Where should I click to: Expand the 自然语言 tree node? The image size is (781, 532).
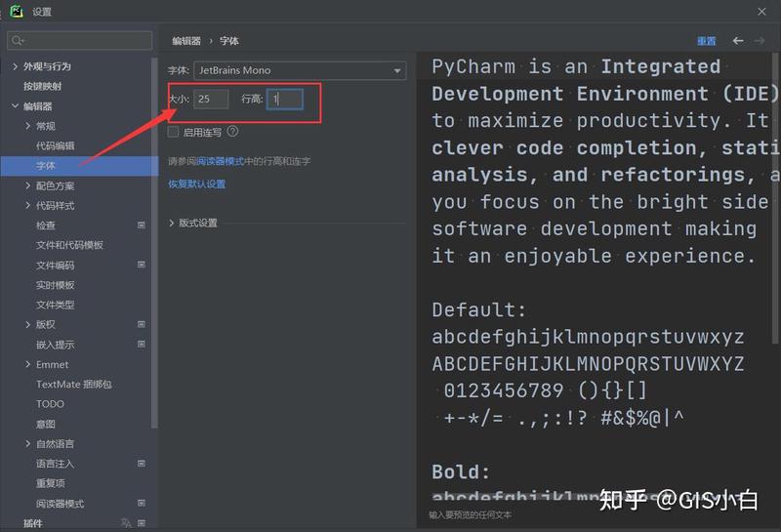28,443
